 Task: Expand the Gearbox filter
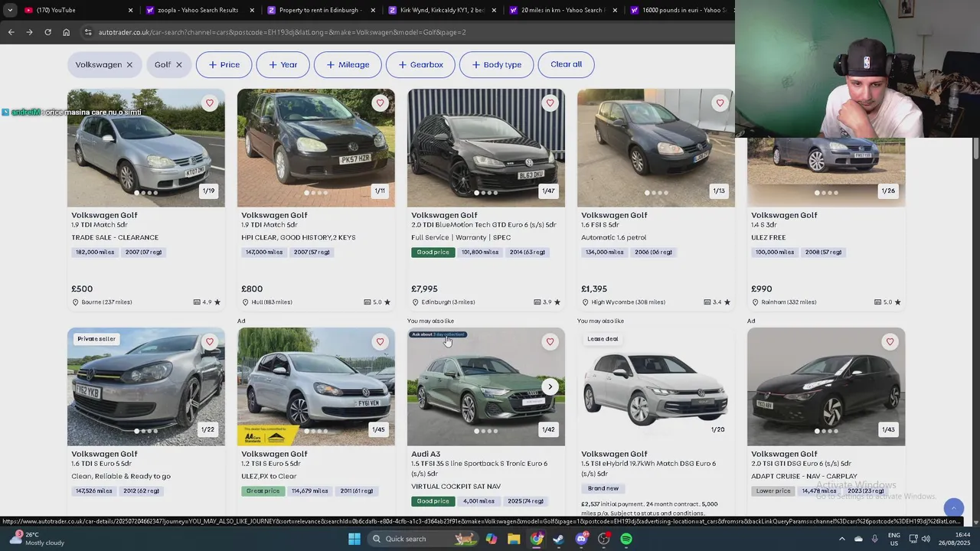click(x=421, y=65)
